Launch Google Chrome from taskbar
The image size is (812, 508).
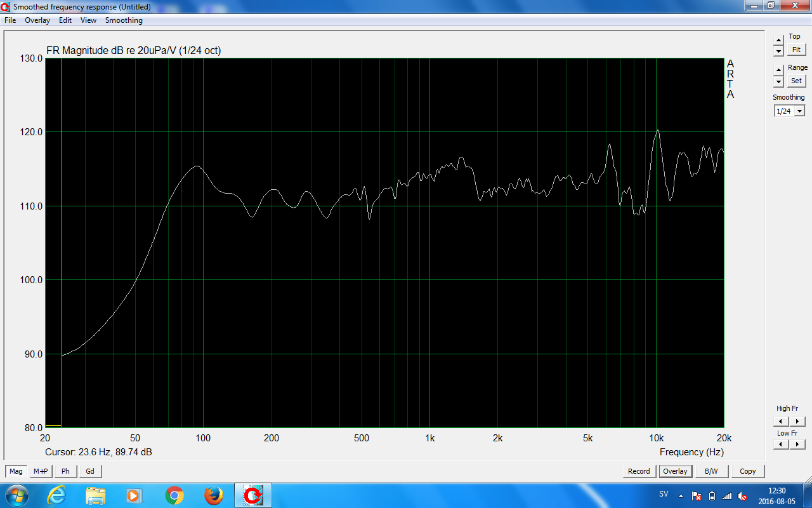(x=174, y=495)
